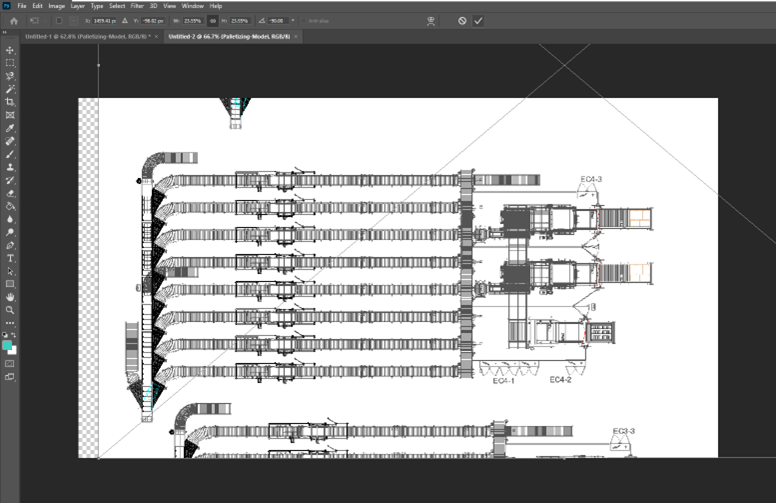Select the Rectangular Marquee tool
Viewport: 776px width, 503px height.
click(10, 63)
